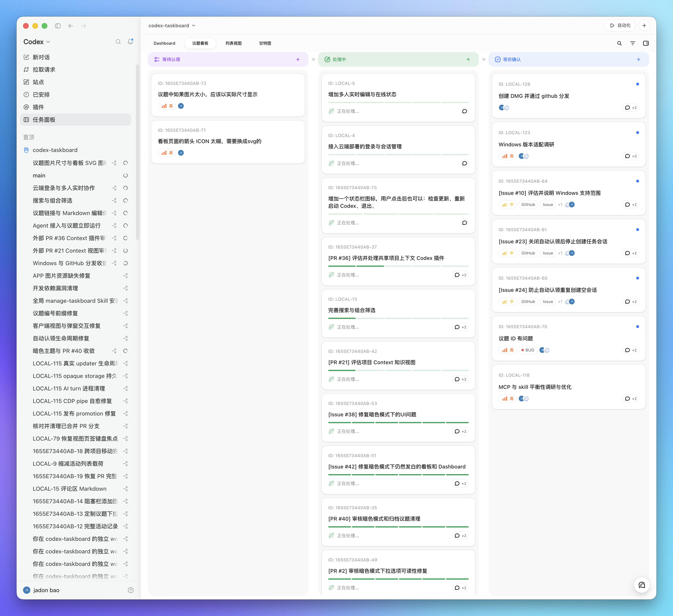Click the 自动化 button

click(620, 25)
